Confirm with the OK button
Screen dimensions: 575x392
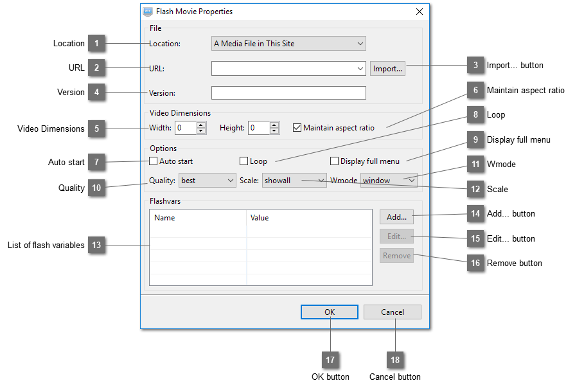click(x=330, y=312)
